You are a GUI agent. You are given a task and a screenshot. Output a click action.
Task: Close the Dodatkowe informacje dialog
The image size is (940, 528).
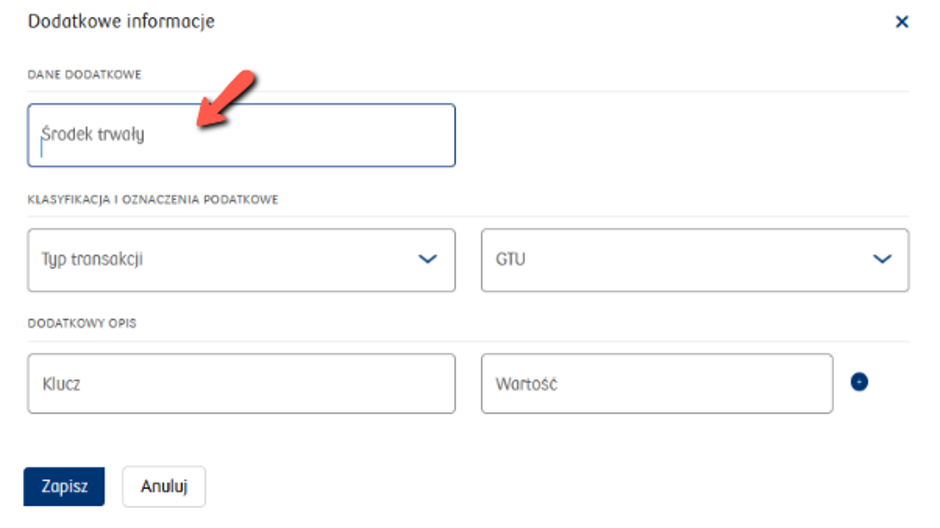pos(901,22)
